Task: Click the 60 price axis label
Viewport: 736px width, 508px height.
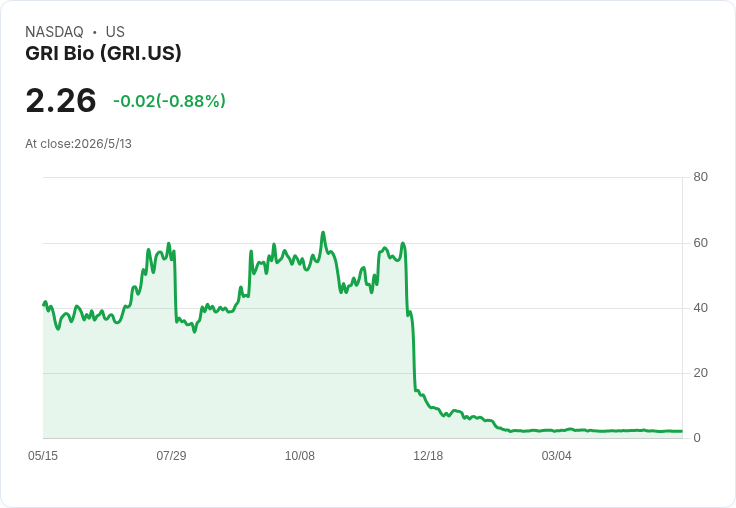Action: tap(700, 243)
